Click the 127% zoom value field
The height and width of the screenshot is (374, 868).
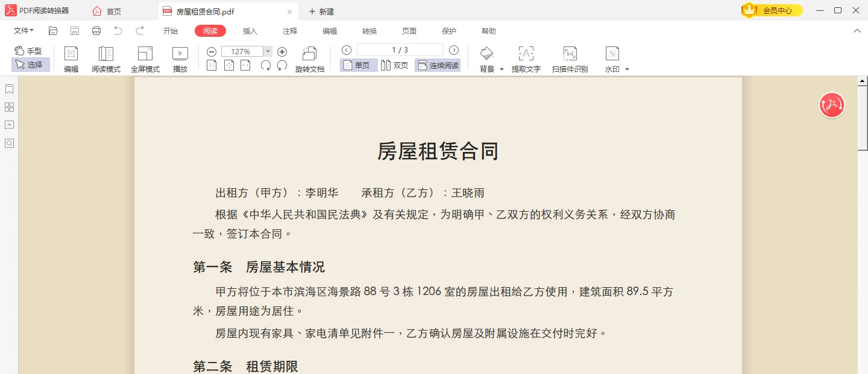[242, 52]
